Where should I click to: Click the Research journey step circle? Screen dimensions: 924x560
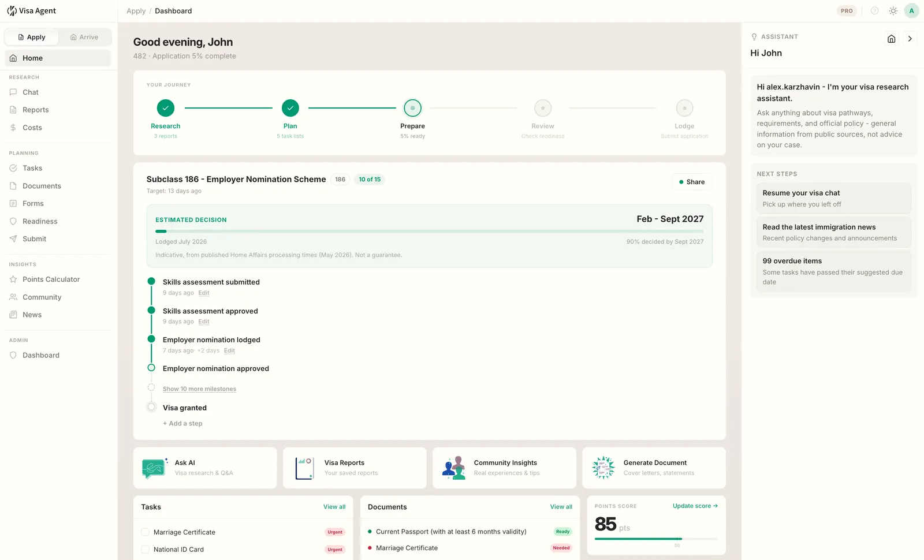[166, 108]
